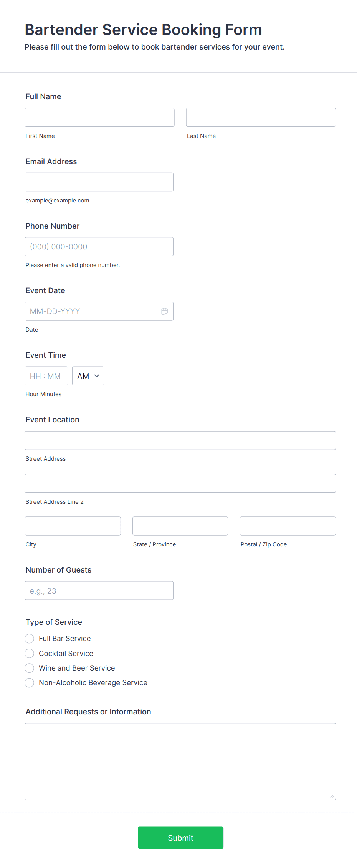Focus the Last Name input
The height and width of the screenshot is (868, 357).
click(x=260, y=117)
